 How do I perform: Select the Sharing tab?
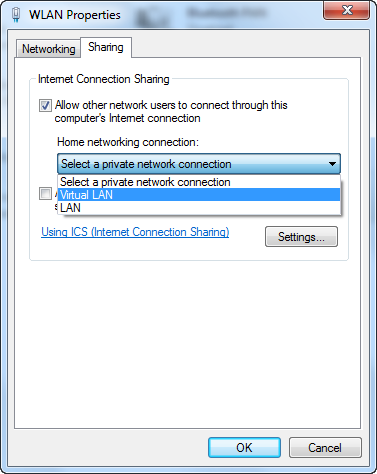coord(106,47)
